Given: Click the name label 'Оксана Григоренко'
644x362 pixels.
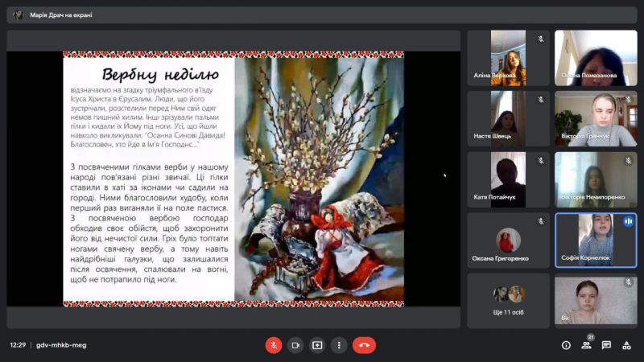Looking at the screenshot, I should point(500,258).
